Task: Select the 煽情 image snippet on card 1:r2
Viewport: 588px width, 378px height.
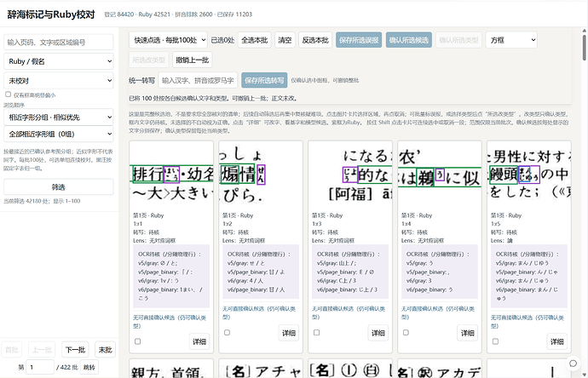Action: pos(261,175)
